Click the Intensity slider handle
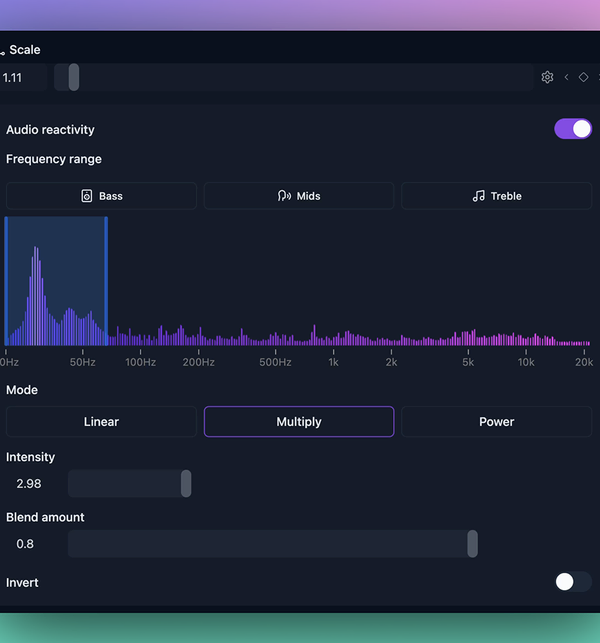 (x=186, y=484)
